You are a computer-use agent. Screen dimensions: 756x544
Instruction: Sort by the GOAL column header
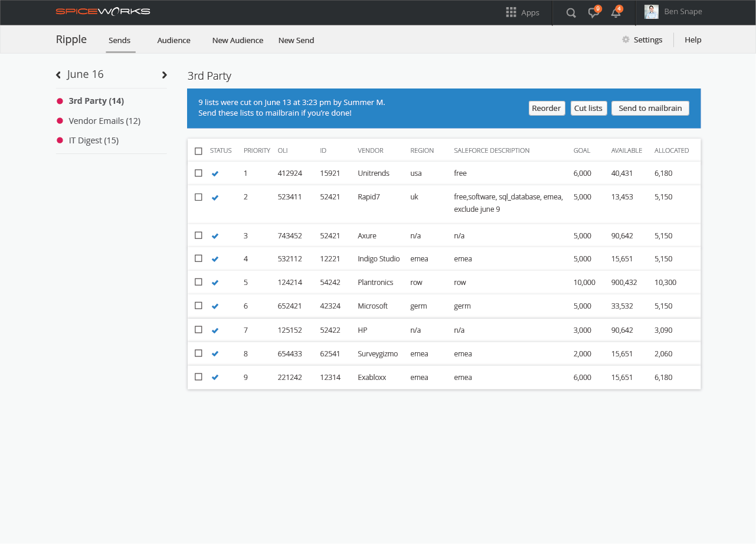click(582, 150)
